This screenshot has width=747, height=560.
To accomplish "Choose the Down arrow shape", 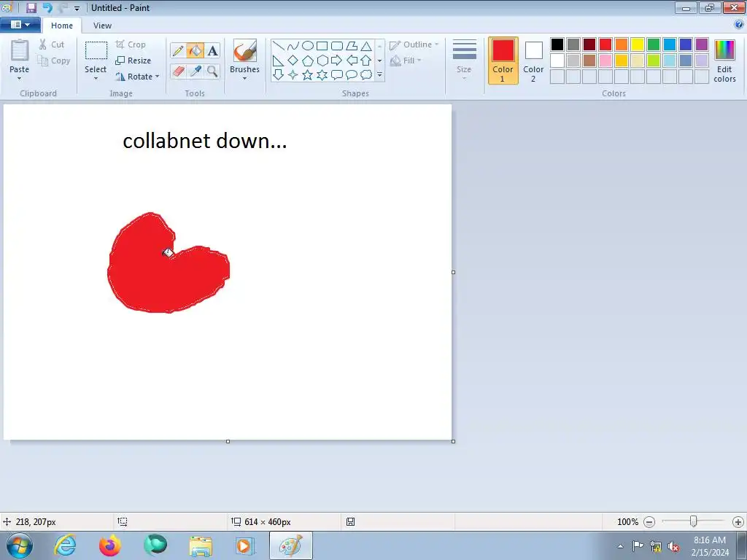I will pos(278,75).
